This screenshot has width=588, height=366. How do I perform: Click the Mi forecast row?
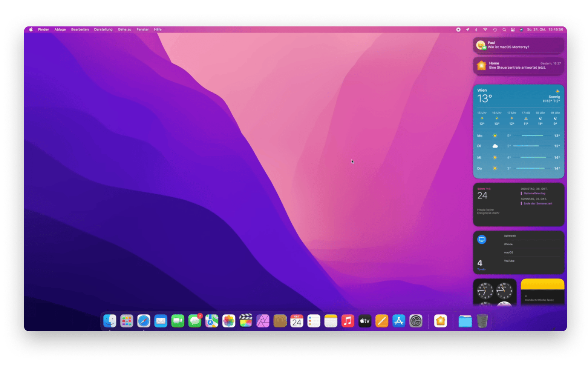pos(519,157)
